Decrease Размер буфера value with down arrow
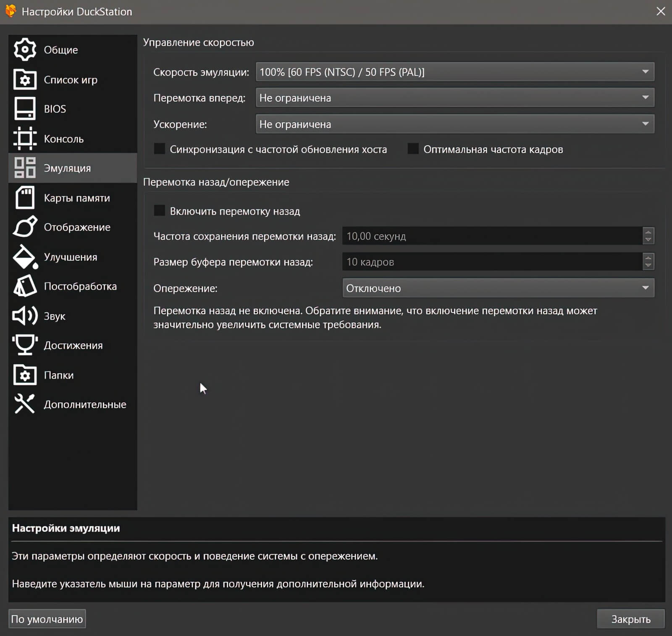Viewport: 672px width, 636px height. click(648, 265)
